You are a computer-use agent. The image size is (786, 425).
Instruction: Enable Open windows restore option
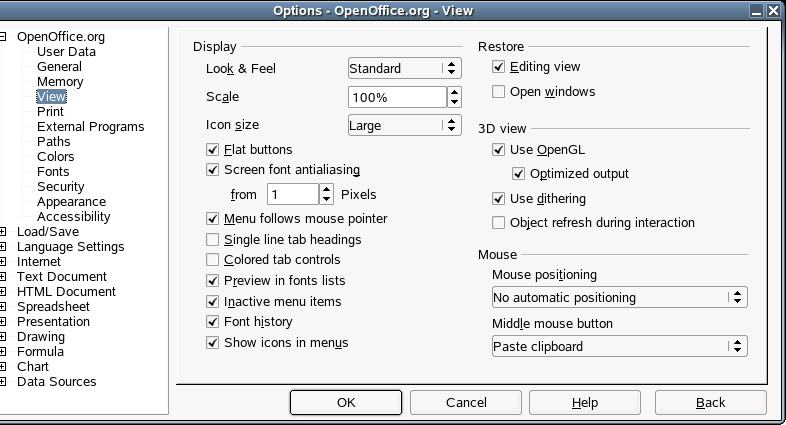coord(499,92)
